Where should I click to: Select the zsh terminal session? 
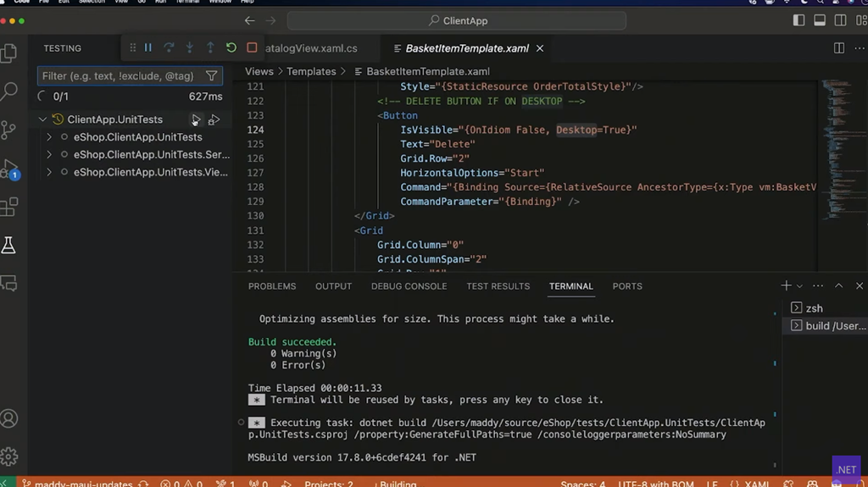click(x=814, y=308)
